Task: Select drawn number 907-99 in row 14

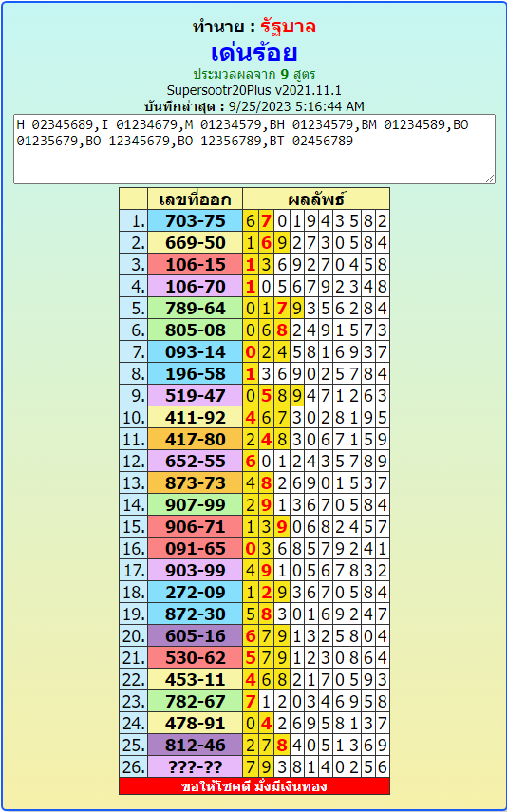Action: pyautogui.click(x=196, y=505)
